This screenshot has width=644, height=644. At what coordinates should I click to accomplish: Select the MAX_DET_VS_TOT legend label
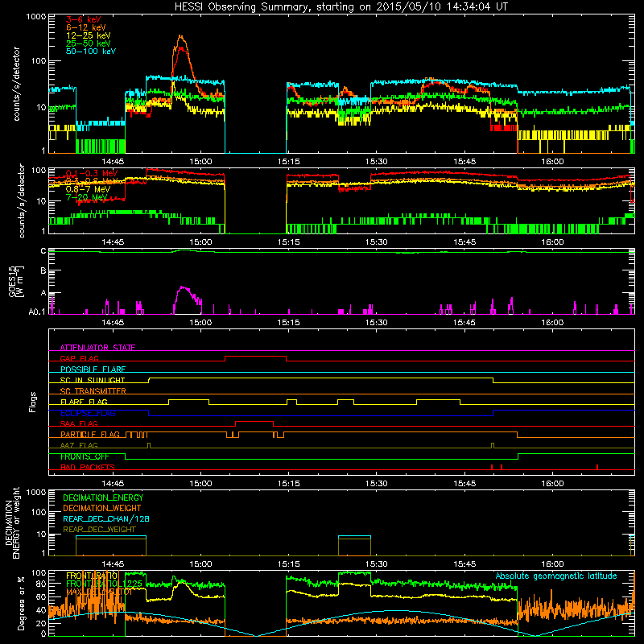click(99, 592)
